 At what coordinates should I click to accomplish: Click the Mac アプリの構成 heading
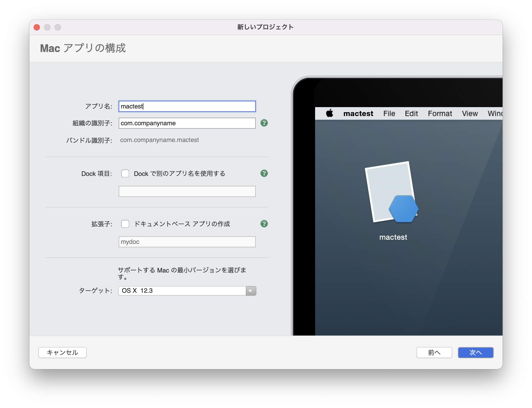83,48
